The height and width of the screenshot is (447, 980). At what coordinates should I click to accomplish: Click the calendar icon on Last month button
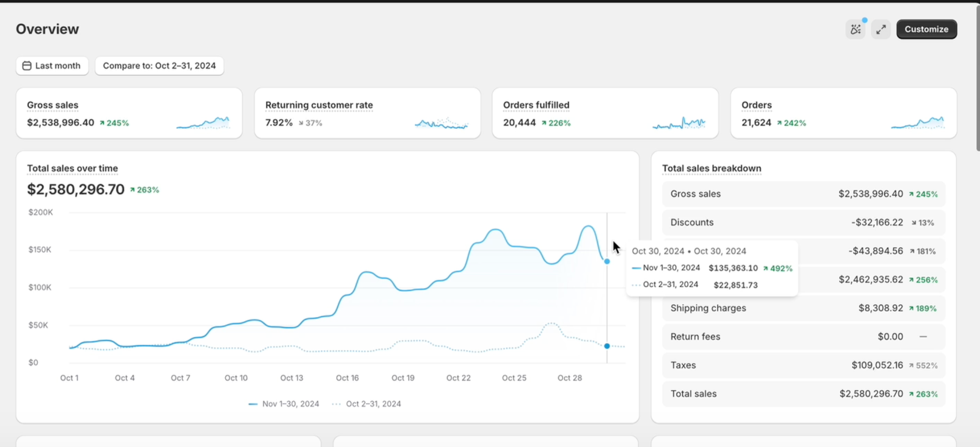click(27, 66)
